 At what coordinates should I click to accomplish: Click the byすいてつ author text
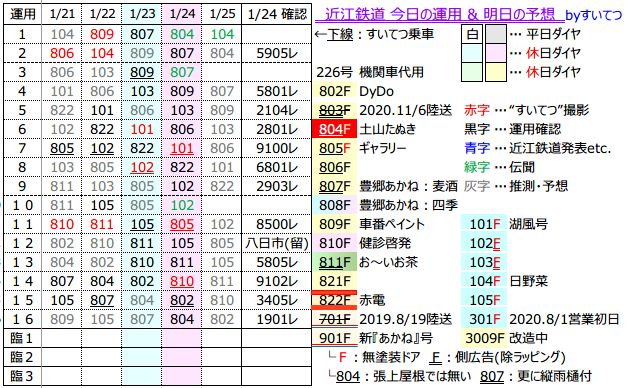pyautogui.click(x=593, y=15)
